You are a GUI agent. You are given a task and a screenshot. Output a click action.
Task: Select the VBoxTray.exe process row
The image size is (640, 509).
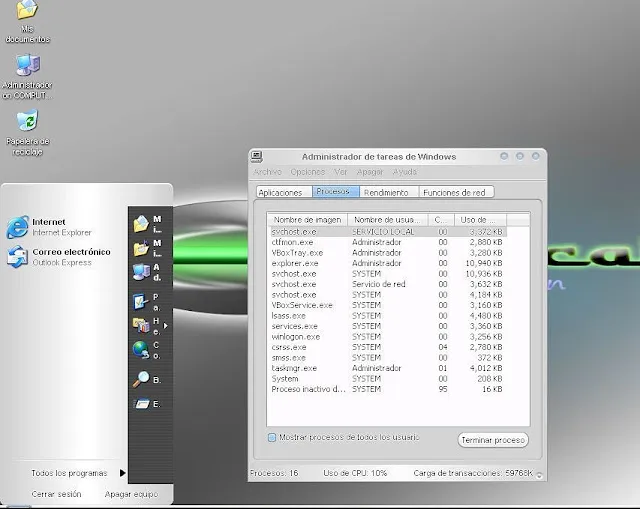(388, 253)
